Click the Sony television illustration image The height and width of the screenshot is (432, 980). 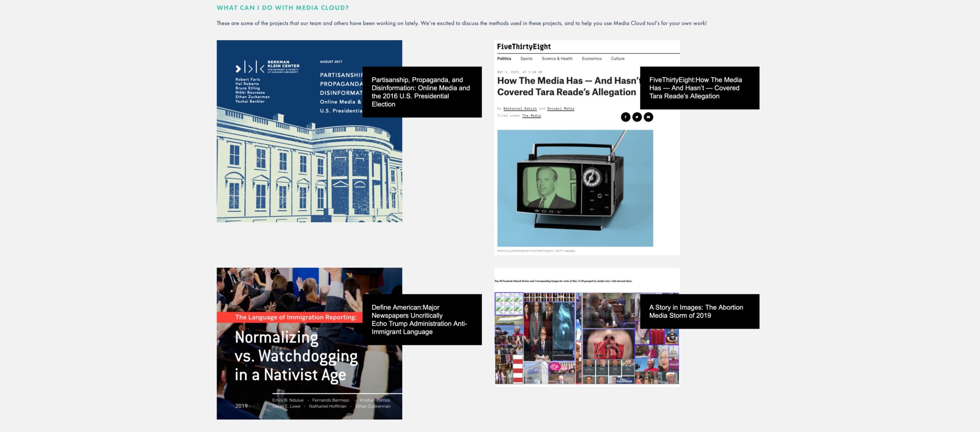[575, 188]
